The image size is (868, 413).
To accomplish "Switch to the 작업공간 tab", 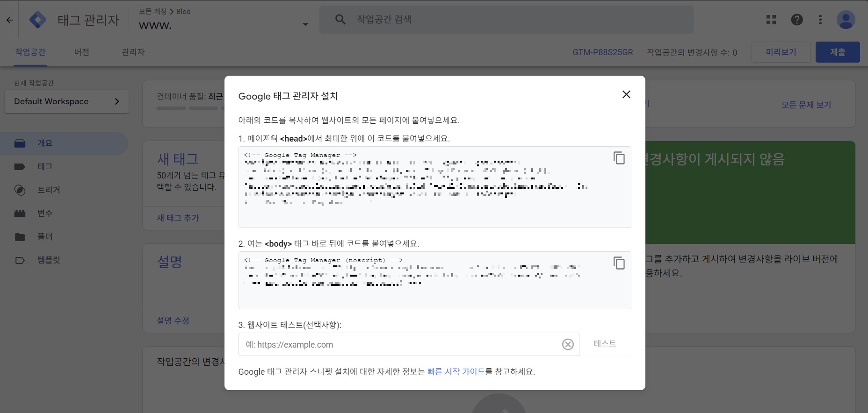I will (x=30, y=52).
